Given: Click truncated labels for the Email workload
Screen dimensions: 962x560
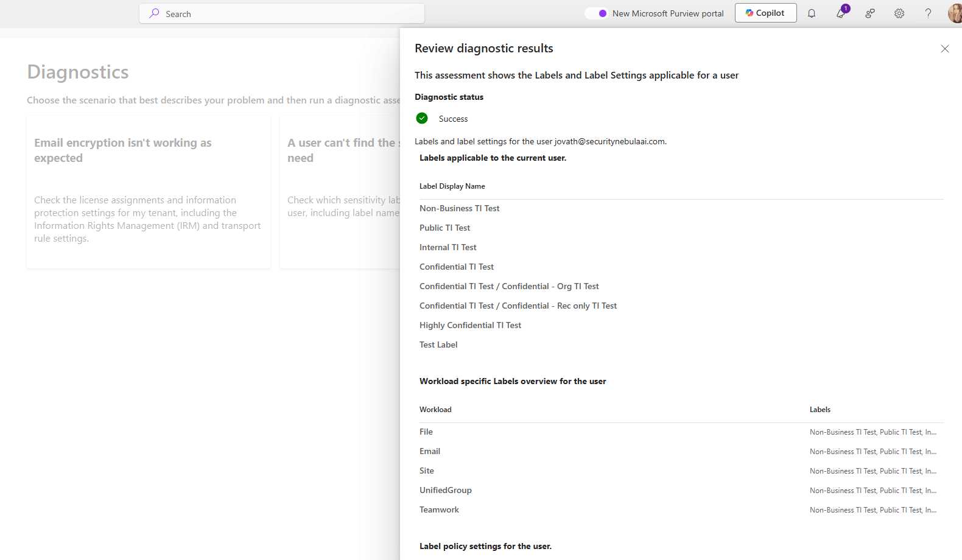Looking at the screenshot, I should coord(872,452).
